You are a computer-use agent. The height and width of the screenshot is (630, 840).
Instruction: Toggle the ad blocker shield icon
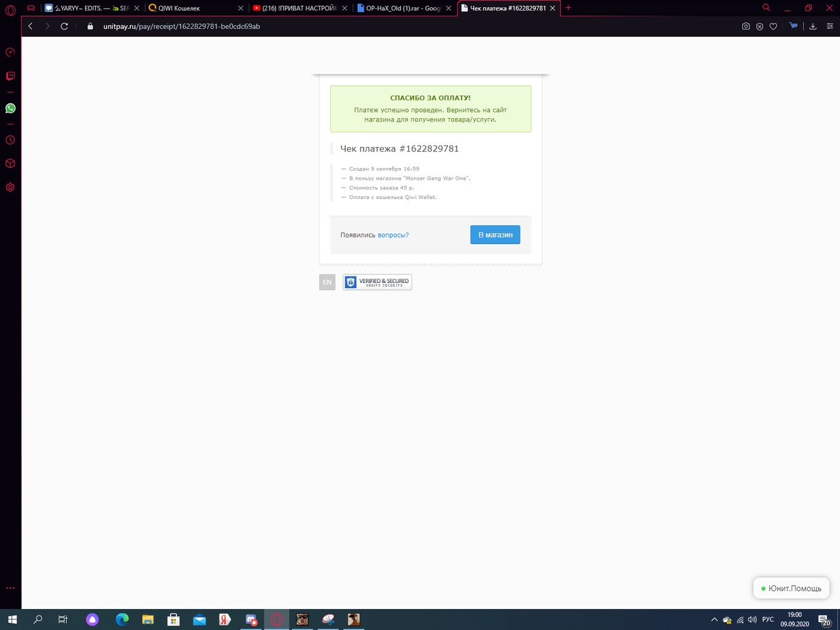tap(759, 26)
